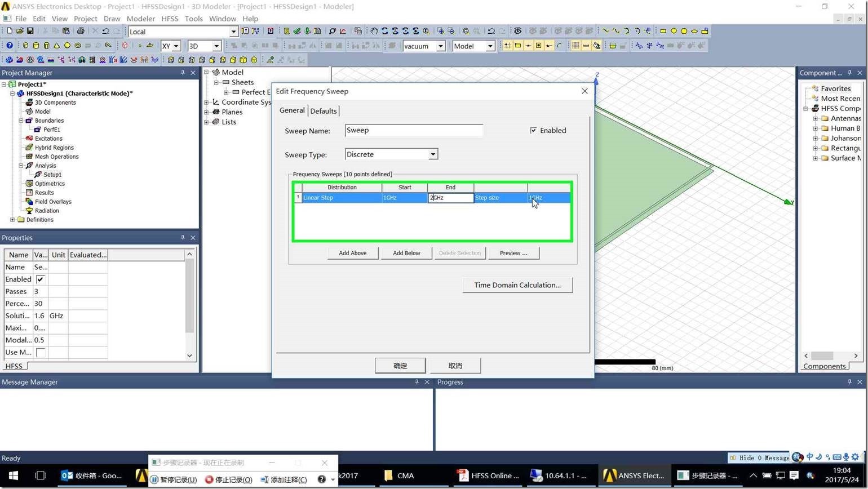The width and height of the screenshot is (868, 489).
Task: Click the Windows Start button
Action: (x=14, y=475)
